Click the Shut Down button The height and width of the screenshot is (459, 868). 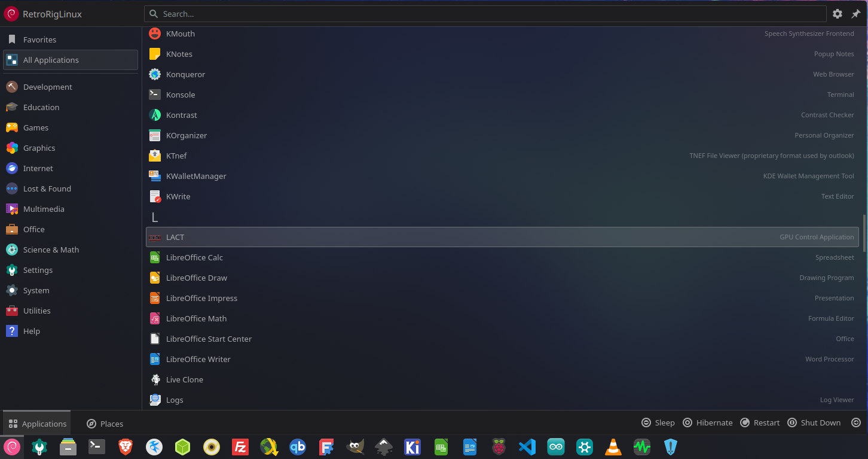814,422
